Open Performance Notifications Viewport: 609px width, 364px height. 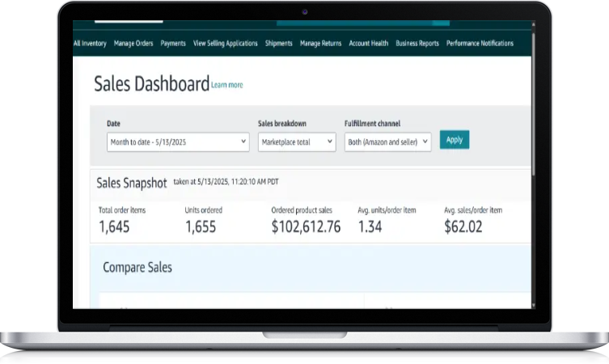point(480,44)
